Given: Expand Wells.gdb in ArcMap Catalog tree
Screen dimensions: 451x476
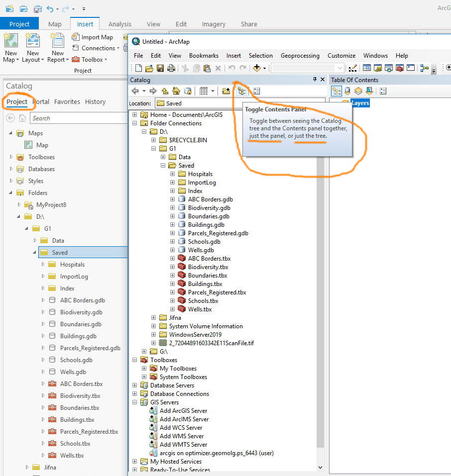Looking at the screenshot, I should tap(172, 250).
